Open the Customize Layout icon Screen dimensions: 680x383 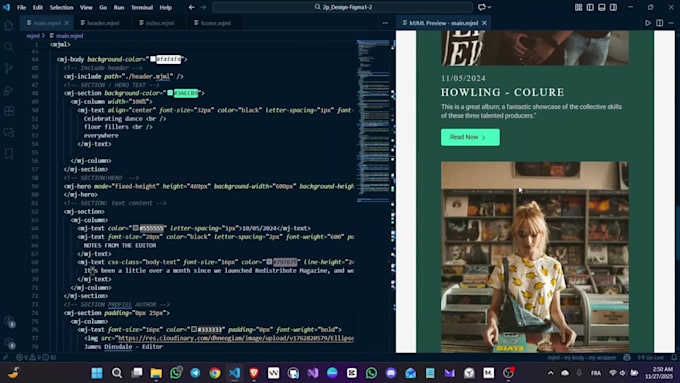coord(578,7)
